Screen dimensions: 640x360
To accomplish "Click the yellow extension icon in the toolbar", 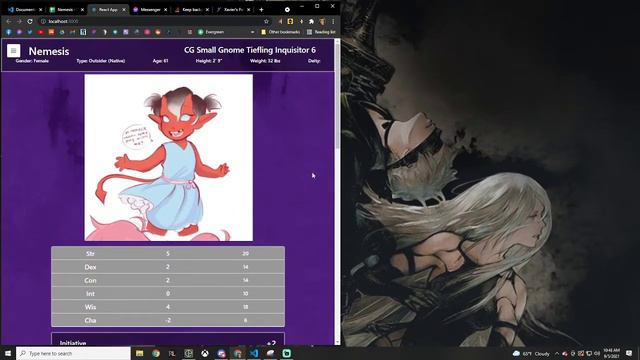I will pyautogui.click(x=290, y=21).
